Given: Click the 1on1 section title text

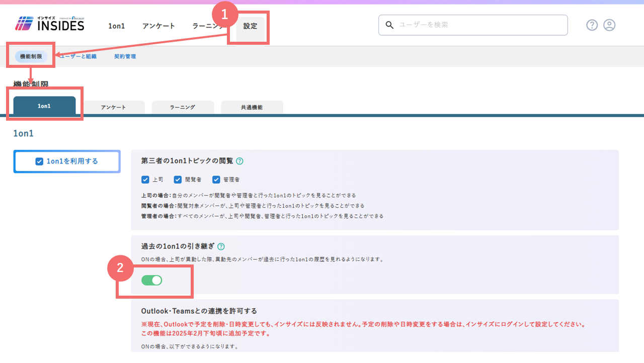Looking at the screenshot, I should [23, 134].
